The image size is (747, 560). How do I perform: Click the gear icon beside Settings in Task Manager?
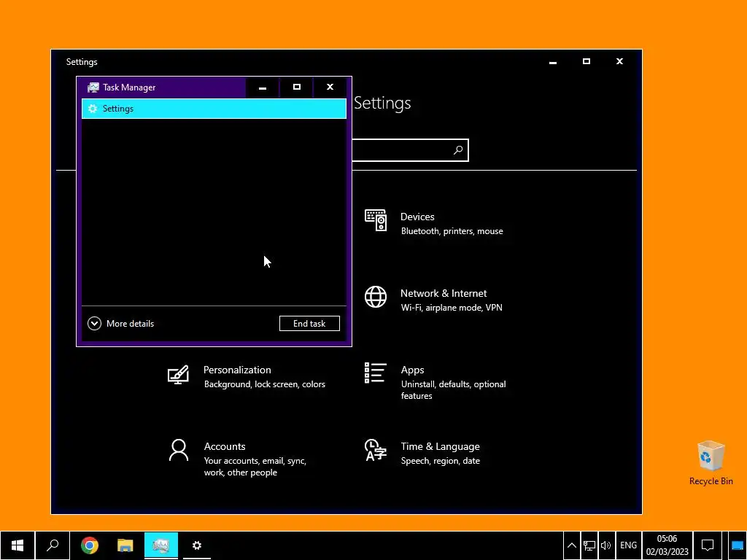(93, 109)
